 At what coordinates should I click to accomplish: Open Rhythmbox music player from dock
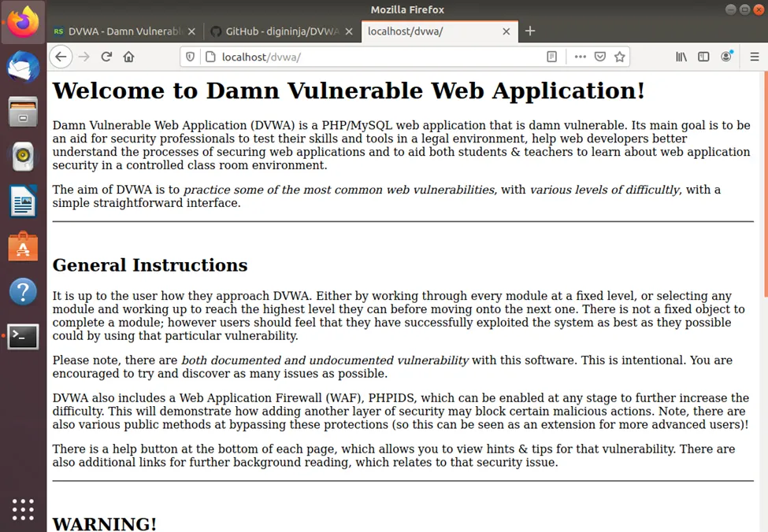[23, 157]
